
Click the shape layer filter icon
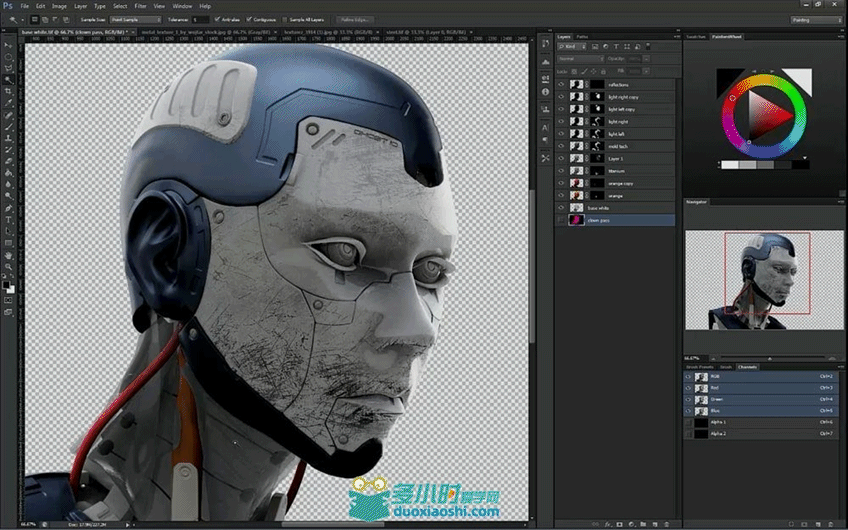[x=627, y=47]
